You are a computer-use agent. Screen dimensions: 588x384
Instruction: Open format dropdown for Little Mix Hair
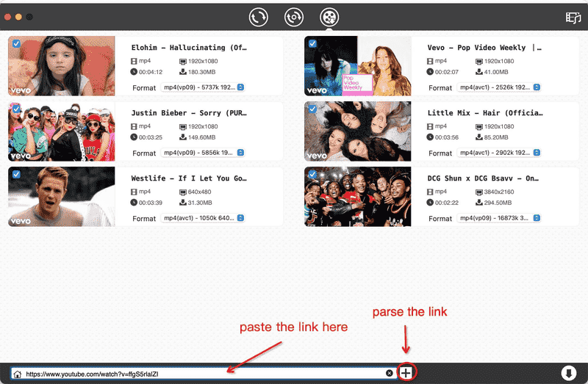tap(499, 153)
